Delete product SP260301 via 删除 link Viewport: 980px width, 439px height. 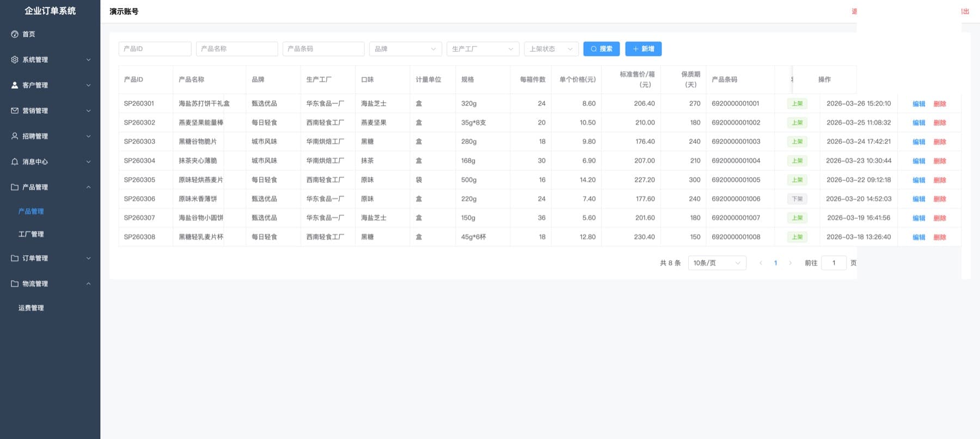tap(940, 104)
